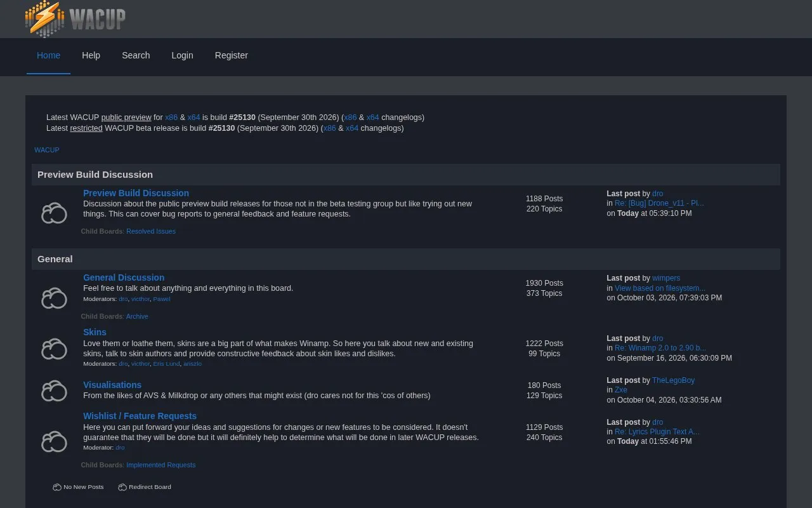
Task: Download the x64 public preview build
Action: pyautogui.click(x=193, y=117)
